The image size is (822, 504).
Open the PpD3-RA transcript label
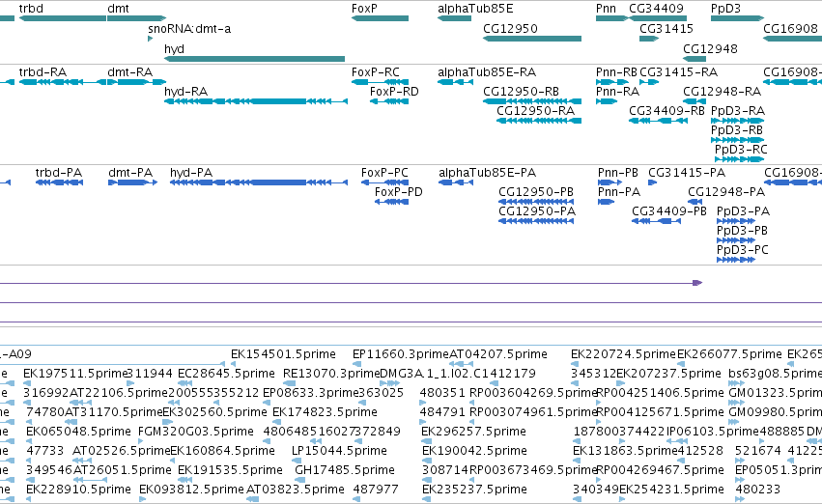(738, 111)
